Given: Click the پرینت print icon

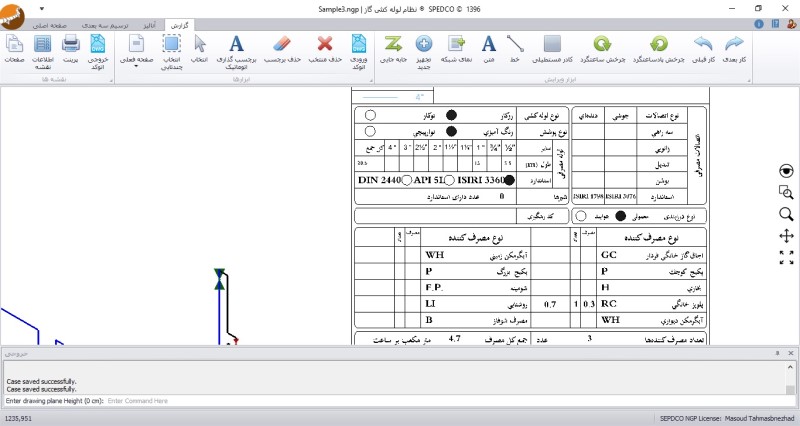Looking at the screenshot, I should pyautogui.click(x=70, y=49).
